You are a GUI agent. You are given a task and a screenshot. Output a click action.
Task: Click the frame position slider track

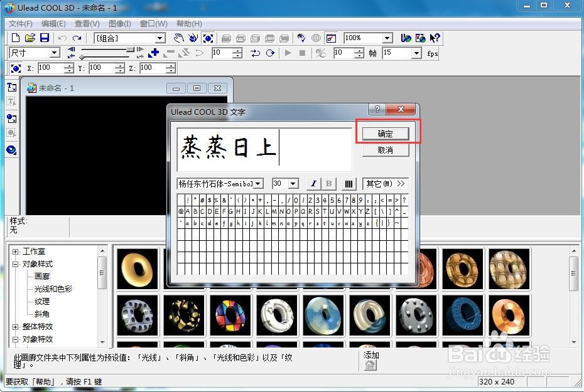pos(107,50)
